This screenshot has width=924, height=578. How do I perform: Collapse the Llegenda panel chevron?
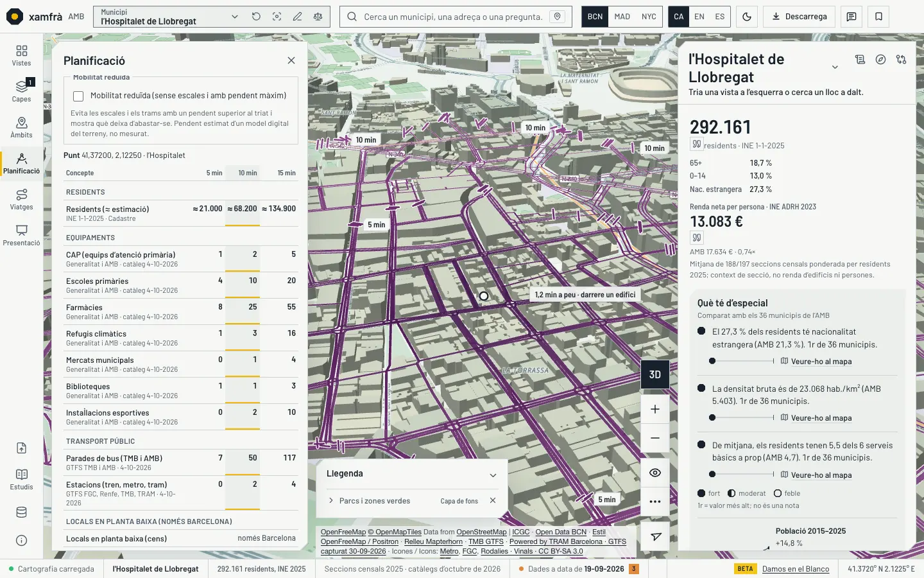click(x=493, y=475)
